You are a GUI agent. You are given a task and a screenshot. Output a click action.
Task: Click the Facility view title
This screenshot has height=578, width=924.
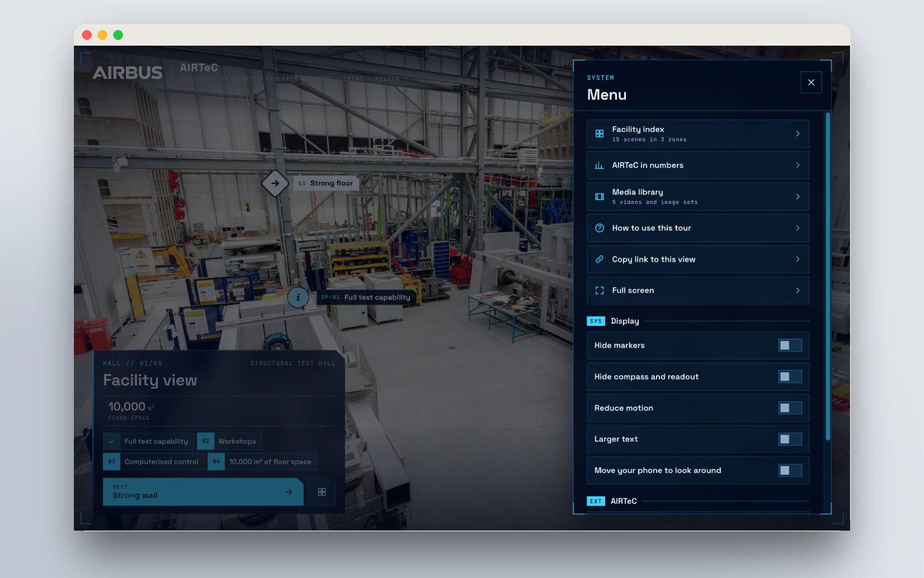tap(150, 380)
